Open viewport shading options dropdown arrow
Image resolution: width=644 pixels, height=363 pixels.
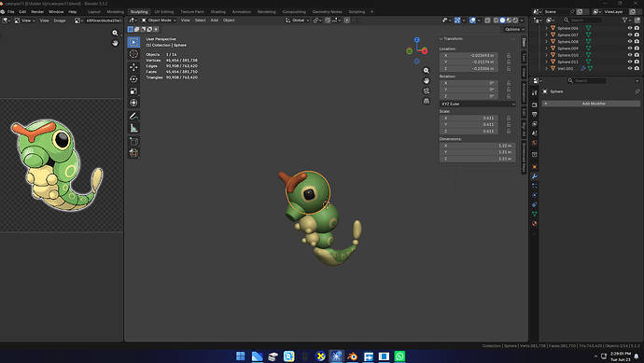[x=522, y=21]
